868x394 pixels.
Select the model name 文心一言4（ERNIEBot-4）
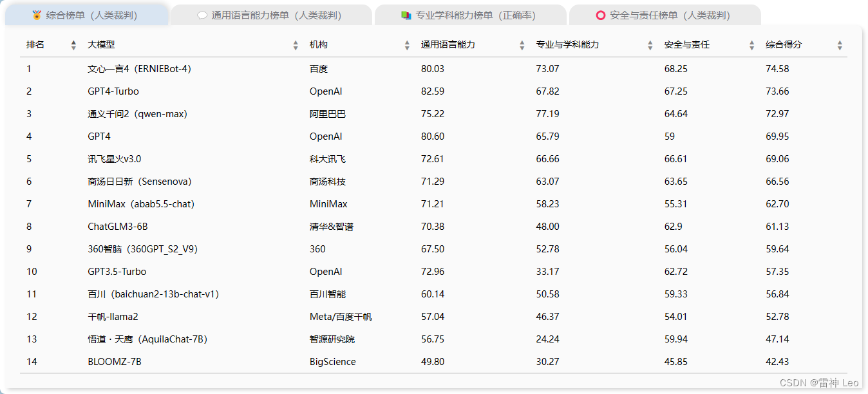tap(140, 69)
